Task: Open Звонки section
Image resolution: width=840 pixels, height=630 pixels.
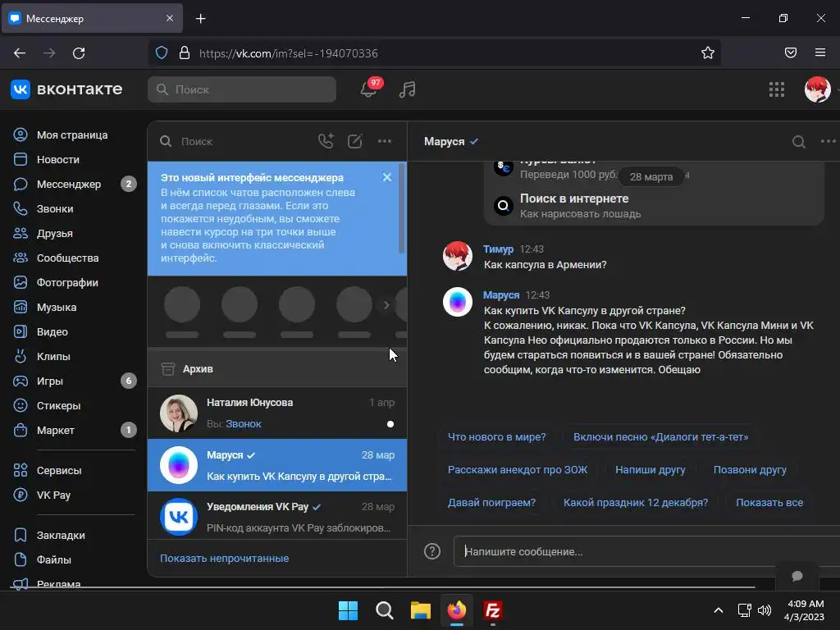Action: (x=55, y=209)
